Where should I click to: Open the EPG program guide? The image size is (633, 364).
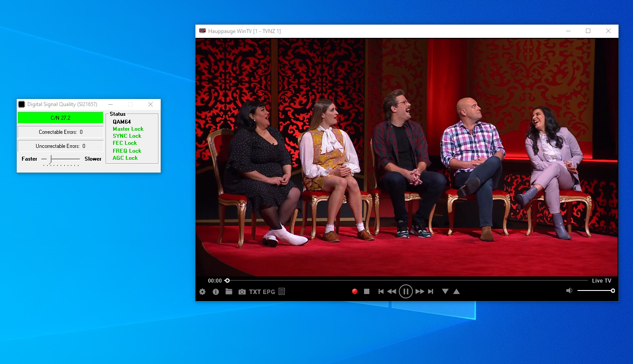point(269,292)
